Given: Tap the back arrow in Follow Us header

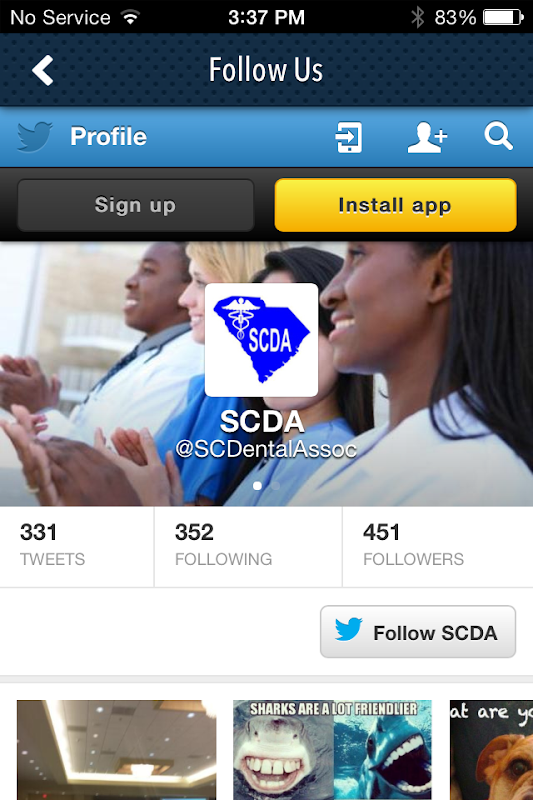Looking at the screenshot, I should point(43,70).
